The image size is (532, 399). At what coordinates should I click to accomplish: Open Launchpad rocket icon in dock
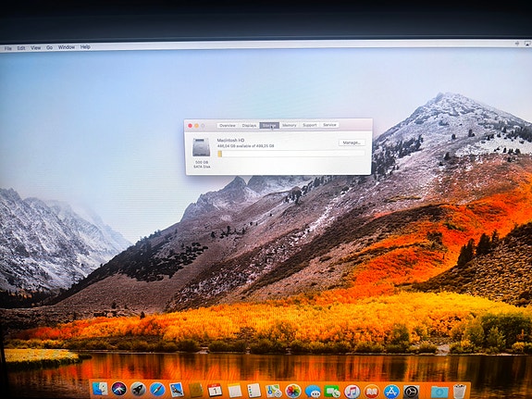[x=138, y=390]
